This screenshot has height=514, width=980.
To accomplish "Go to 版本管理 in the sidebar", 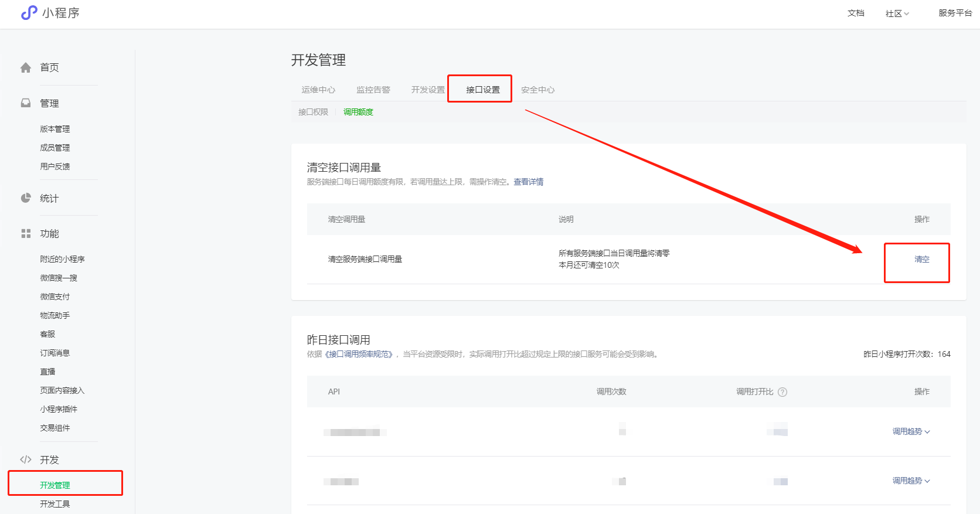I will coord(55,129).
